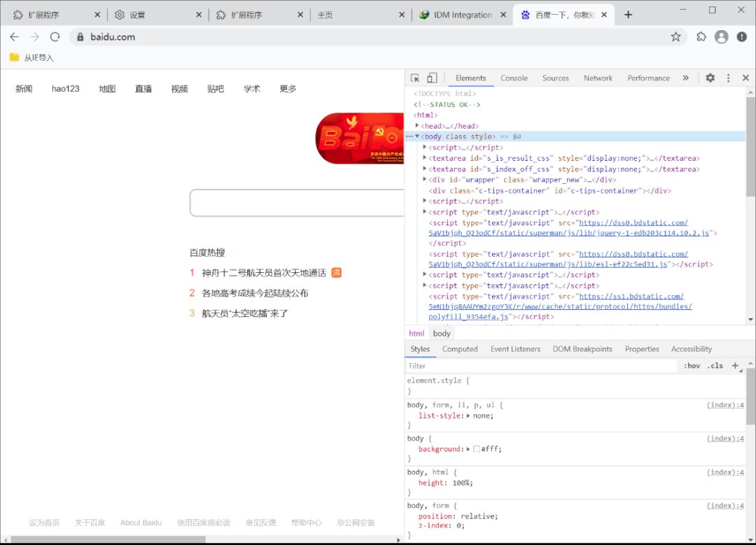
Task: Go back in browser history
Action: coord(15,37)
